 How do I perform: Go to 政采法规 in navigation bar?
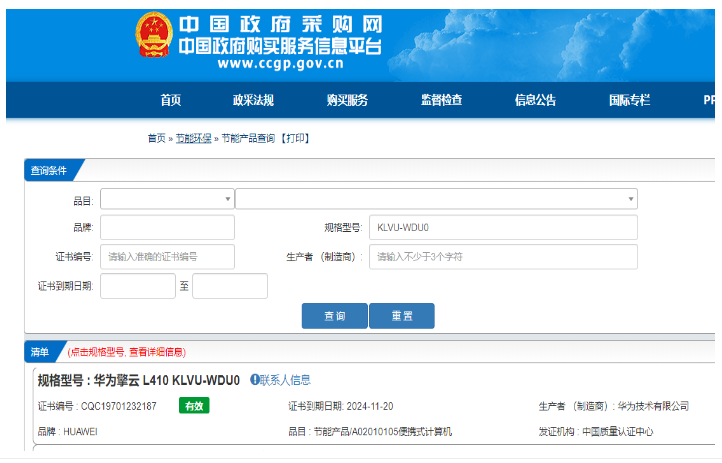pos(253,100)
